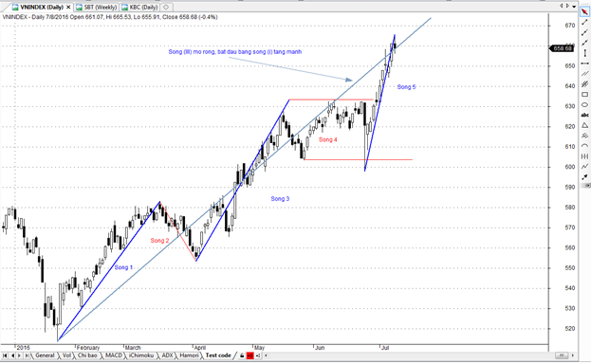Select the arrow pointer tool
This screenshot has width=591, height=364.
(584, 12)
